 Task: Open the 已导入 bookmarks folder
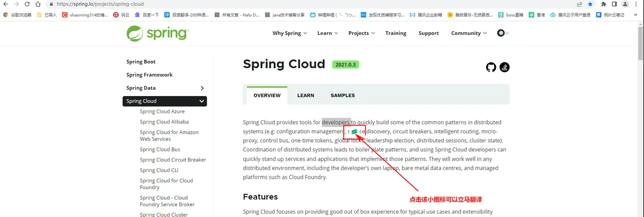click(46, 15)
